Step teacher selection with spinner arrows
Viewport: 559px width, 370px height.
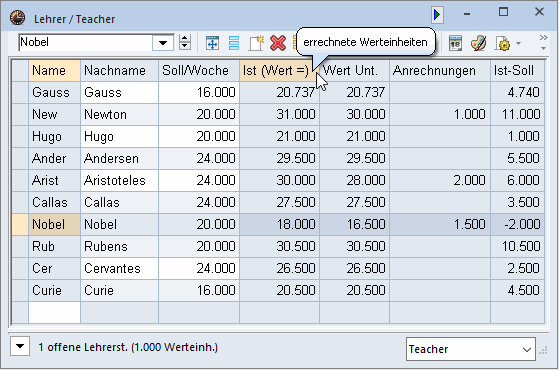click(185, 42)
